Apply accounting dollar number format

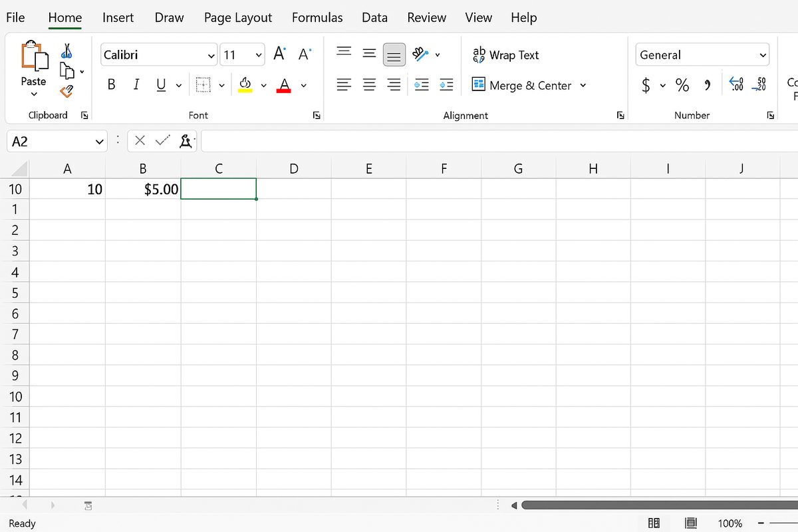coord(646,85)
